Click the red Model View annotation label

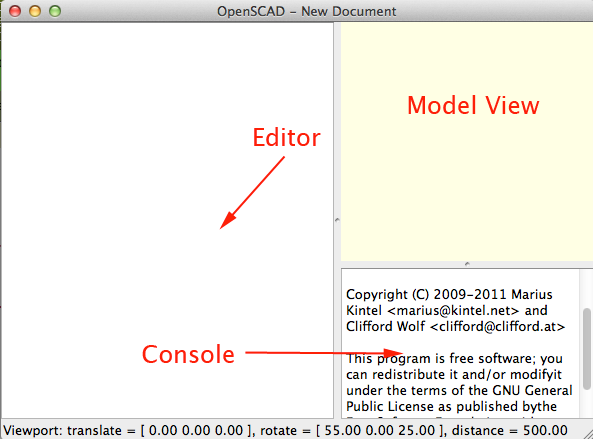click(473, 105)
